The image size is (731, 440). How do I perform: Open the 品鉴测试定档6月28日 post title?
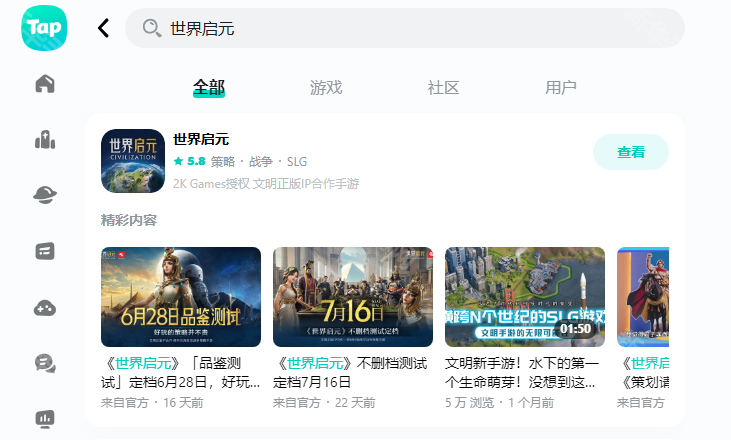coord(180,373)
